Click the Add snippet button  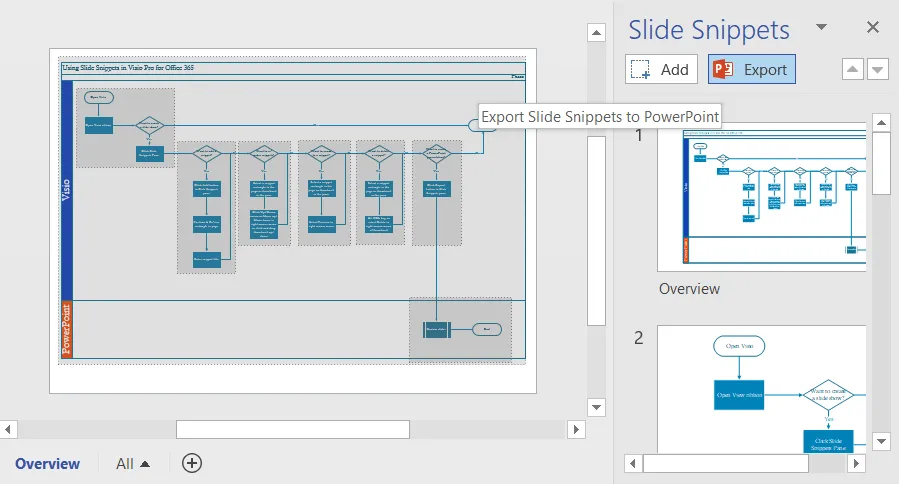click(x=661, y=69)
